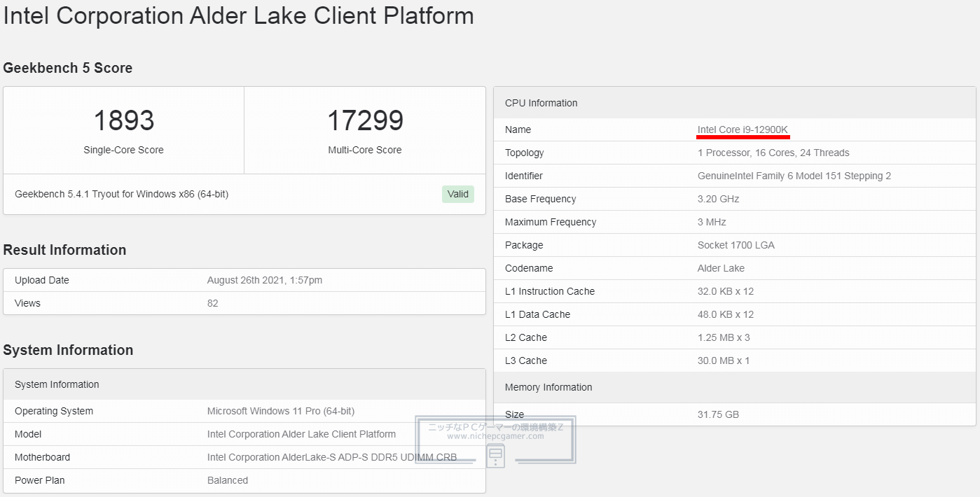Select the 3.20 GHz base frequency value

click(x=718, y=199)
